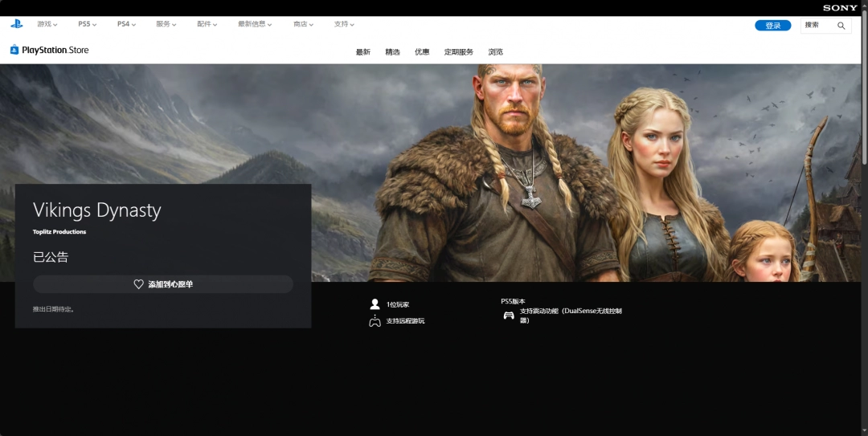Click the remote play controller icon
Screen dimensions: 868x436
tap(375, 321)
